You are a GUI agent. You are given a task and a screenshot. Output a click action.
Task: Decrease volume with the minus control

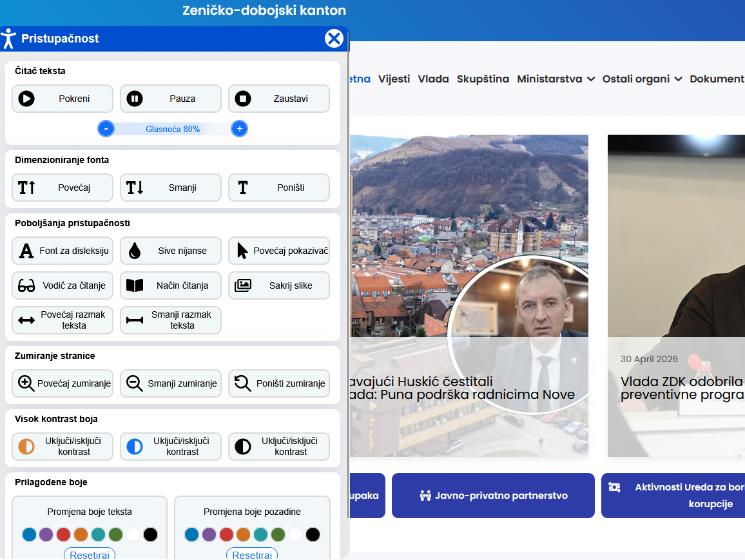coord(106,128)
